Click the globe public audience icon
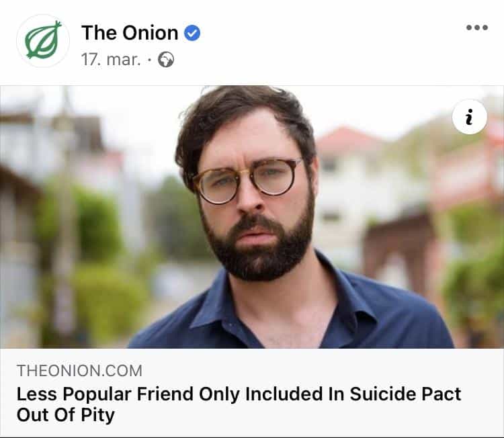This screenshot has height=438, width=504. pos(166,60)
